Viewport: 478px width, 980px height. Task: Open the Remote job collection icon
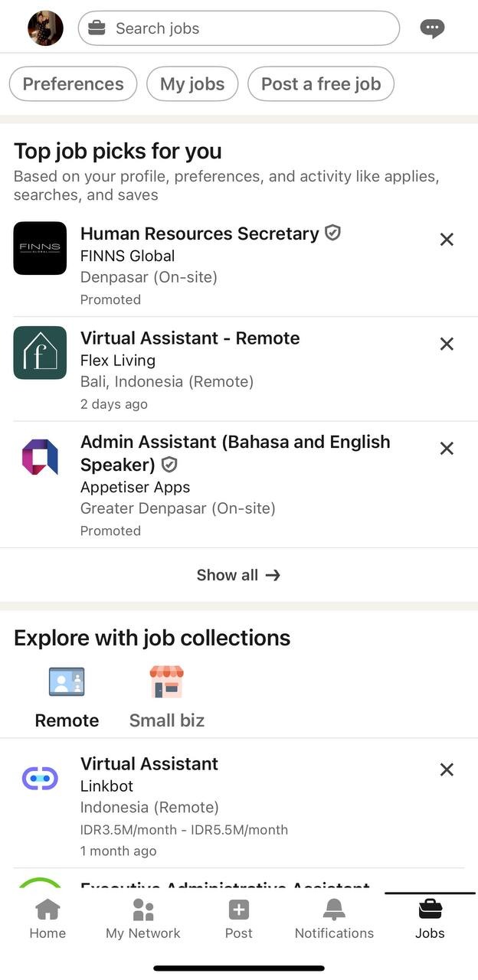pos(67,681)
